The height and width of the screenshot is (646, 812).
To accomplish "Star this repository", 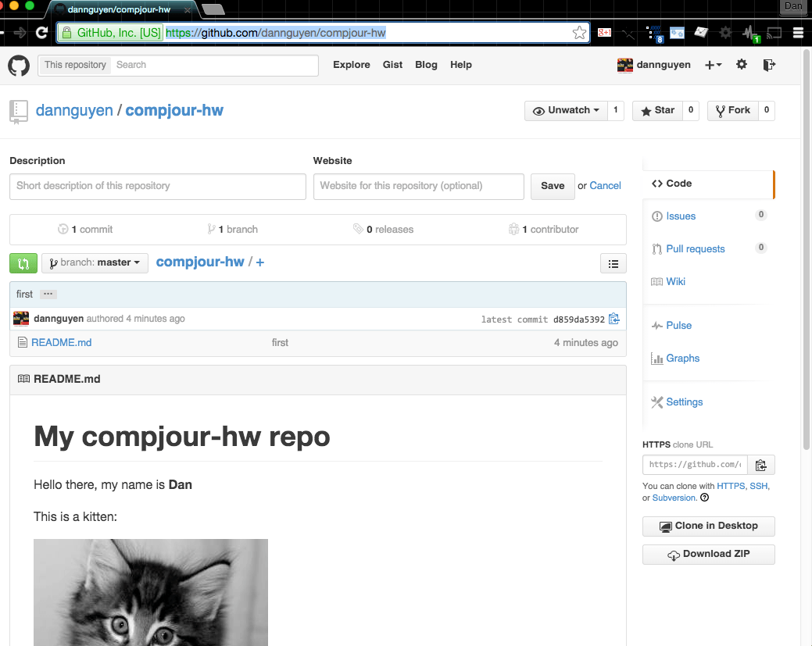I will [x=657, y=110].
